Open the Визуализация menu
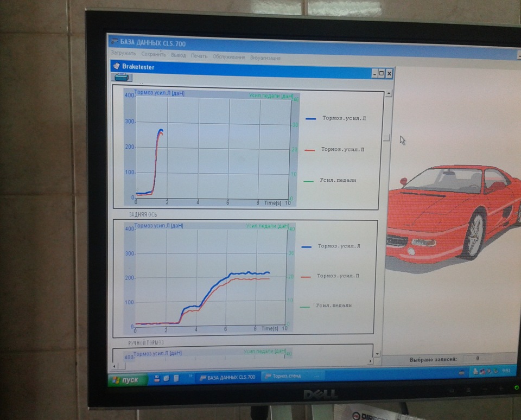The image size is (521, 420). click(265, 58)
